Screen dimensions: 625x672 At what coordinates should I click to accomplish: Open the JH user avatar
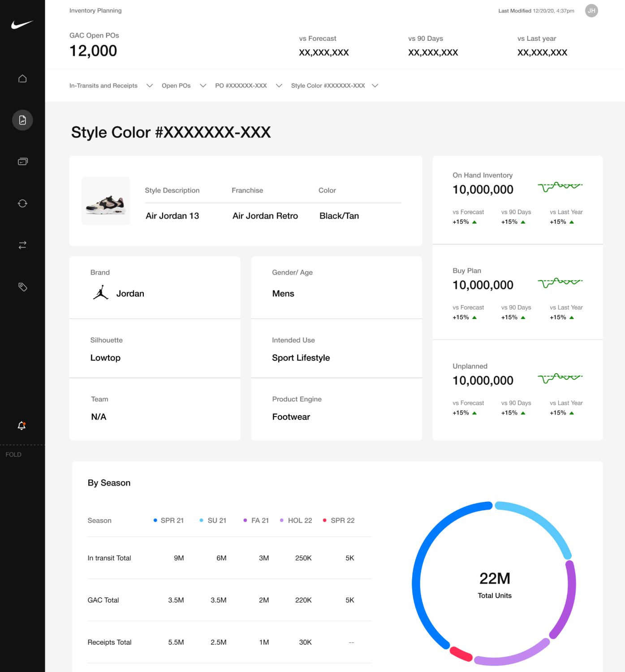click(591, 11)
